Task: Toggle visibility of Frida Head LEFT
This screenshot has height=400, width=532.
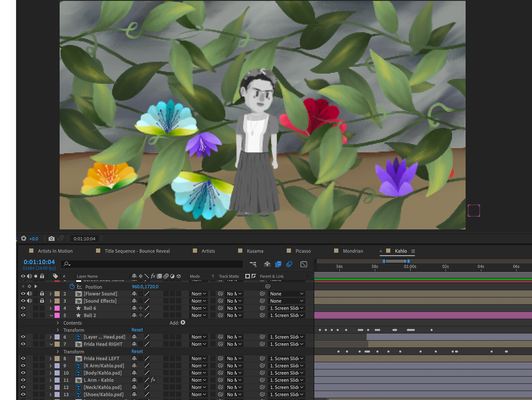Action: (x=23, y=358)
